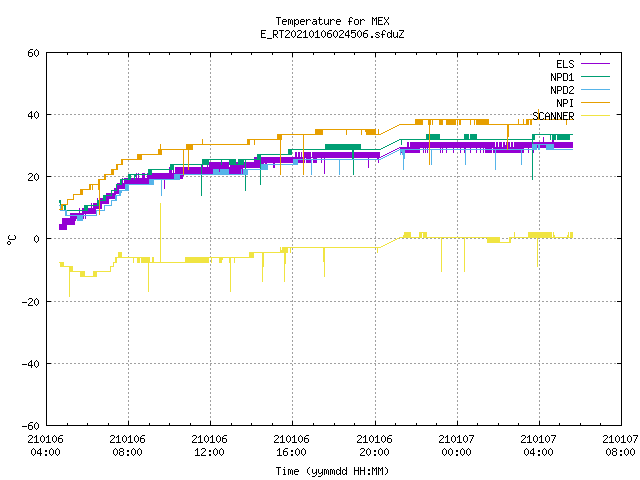
Task: Click the x-axis tick 210107 00:00
Action: 456,446
